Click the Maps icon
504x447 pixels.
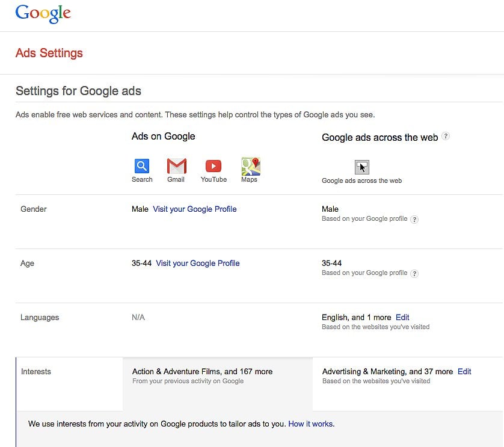(250, 166)
